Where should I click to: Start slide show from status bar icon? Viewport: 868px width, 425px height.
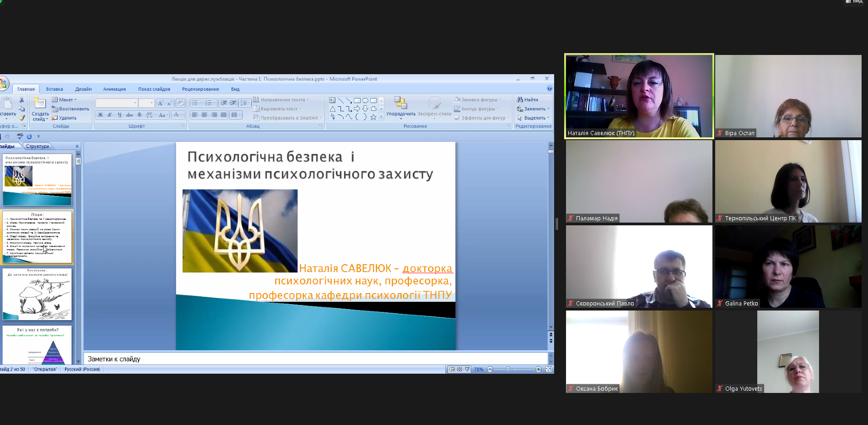[x=467, y=369]
